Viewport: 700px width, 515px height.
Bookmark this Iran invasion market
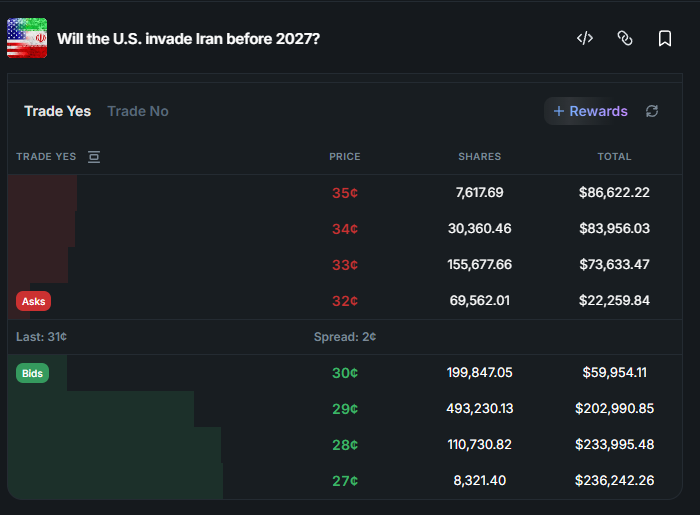point(665,38)
